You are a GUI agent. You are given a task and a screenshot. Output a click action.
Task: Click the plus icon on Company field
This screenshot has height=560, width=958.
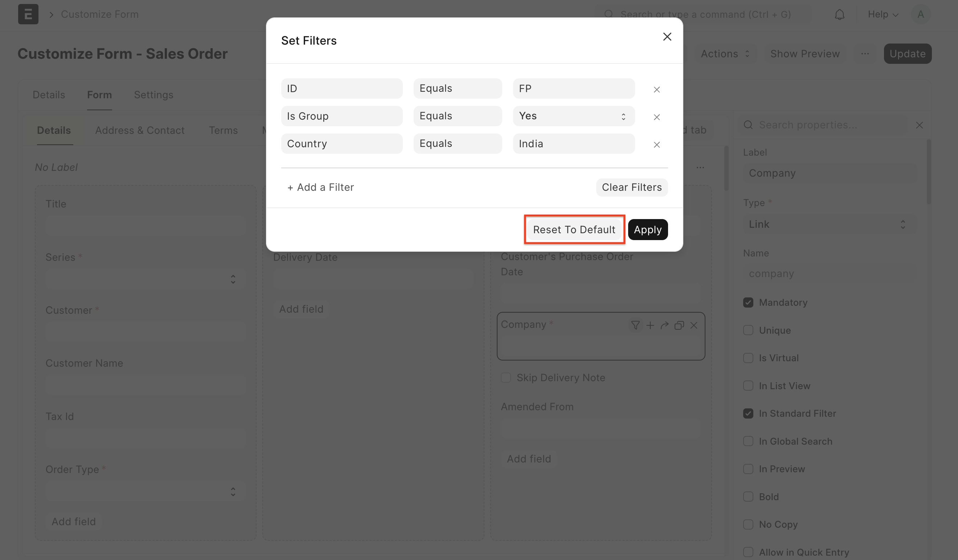pos(650,325)
